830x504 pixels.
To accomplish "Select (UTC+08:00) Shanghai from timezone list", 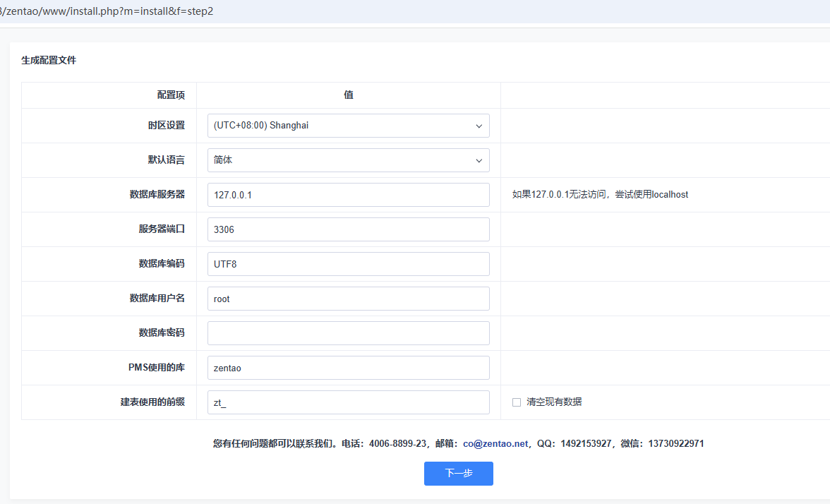I will [x=348, y=125].
